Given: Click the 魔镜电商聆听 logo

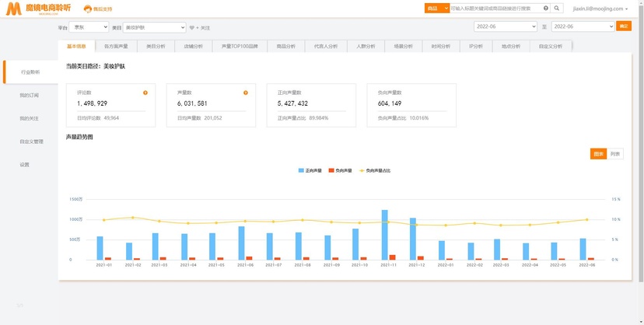Looking at the screenshot, I should (38, 9).
